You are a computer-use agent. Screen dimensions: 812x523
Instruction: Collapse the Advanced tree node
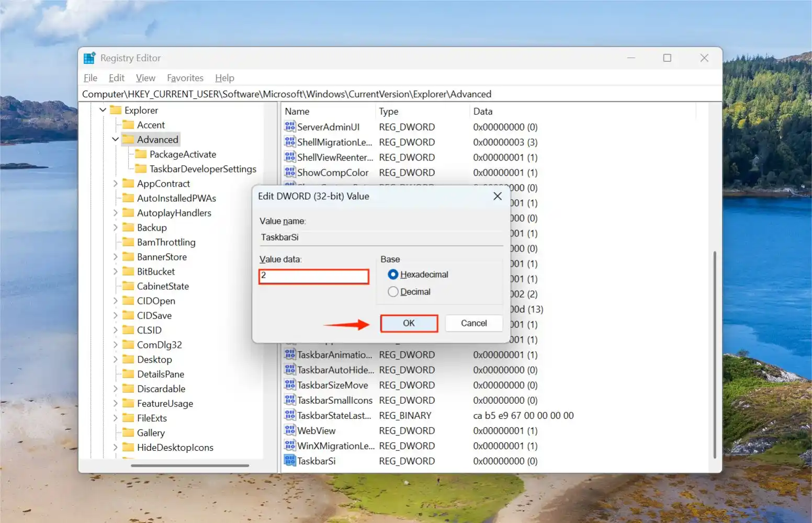pyautogui.click(x=116, y=139)
